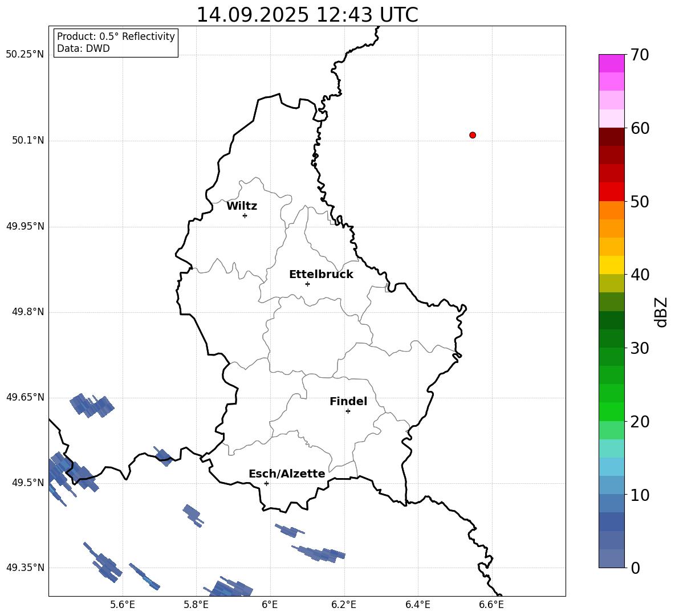Click the 30 dBZ colorbar tick label
Image resolution: width=675 pixels, height=616 pixels.
point(640,348)
